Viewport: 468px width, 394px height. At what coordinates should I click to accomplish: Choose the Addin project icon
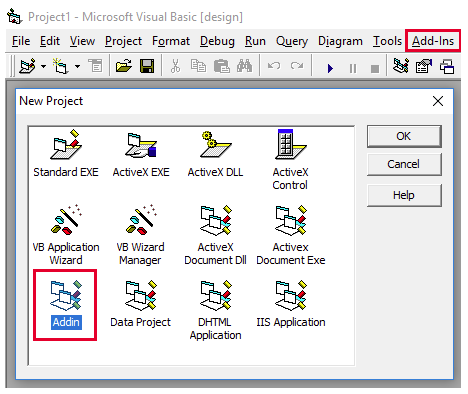tap(66, 295)
